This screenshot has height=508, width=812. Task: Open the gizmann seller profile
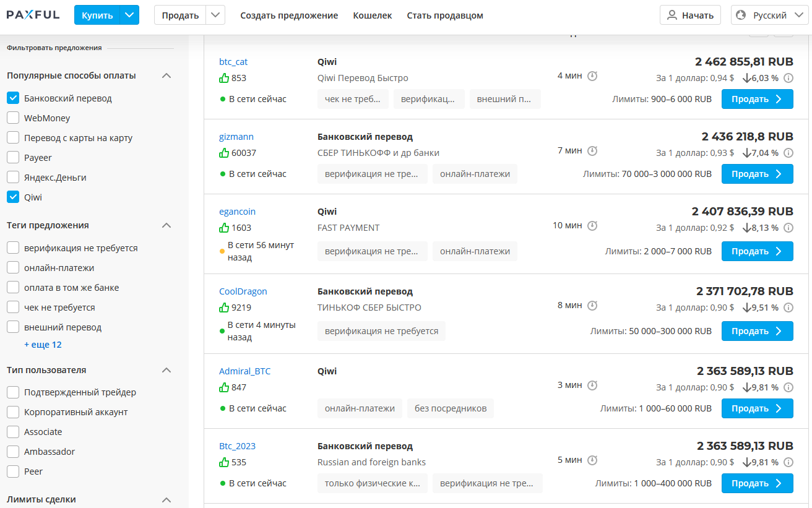(x=236, y=137)
